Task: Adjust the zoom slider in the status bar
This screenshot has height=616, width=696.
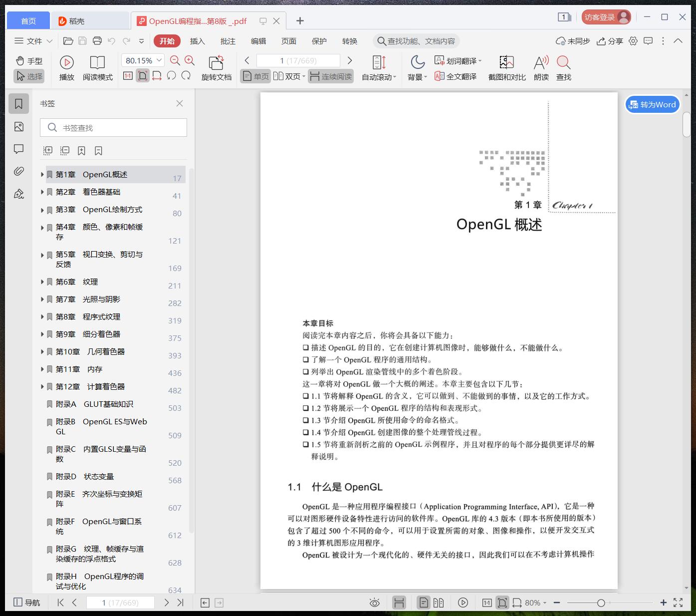Action: pyautogui.click(x=601, y=603)
